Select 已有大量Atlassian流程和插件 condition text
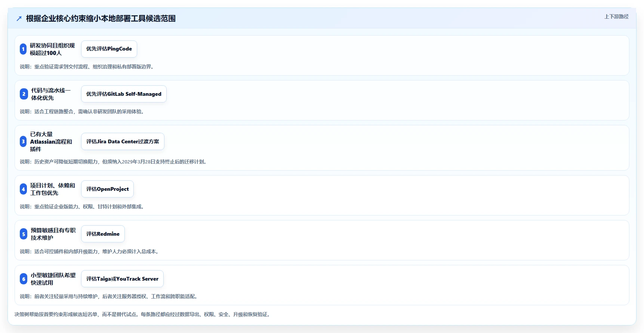The image size is (644, 333). pyautogui.click(x=51, y=141)
